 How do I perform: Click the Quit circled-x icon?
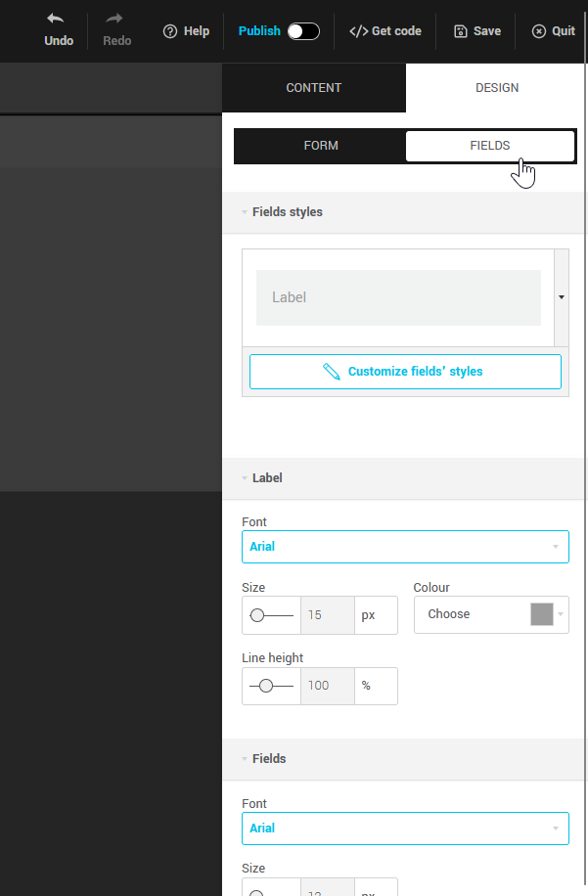click(539, 31)
